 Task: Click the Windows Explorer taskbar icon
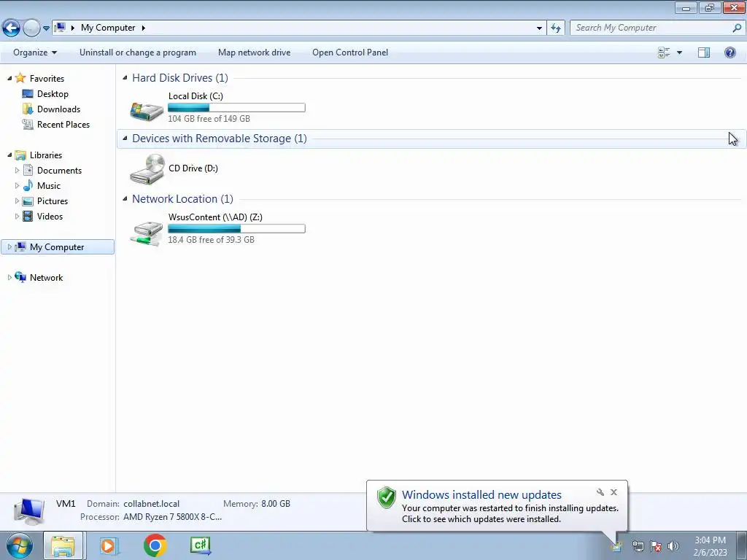[x=63, y=545]
